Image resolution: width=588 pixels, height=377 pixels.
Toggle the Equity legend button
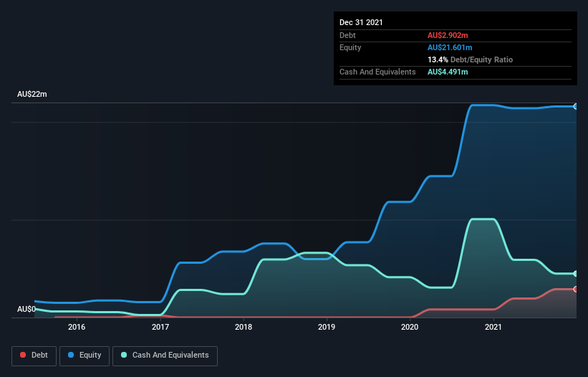(85, 355)
